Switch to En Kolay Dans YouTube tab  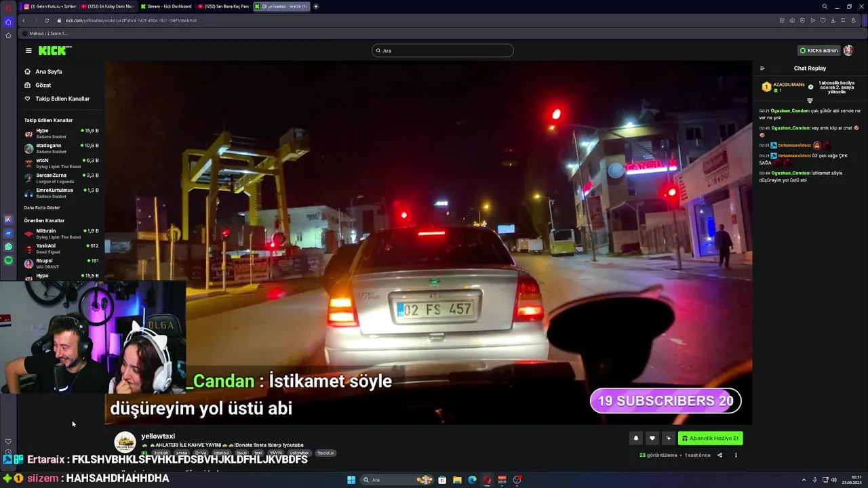coord(108,6)
